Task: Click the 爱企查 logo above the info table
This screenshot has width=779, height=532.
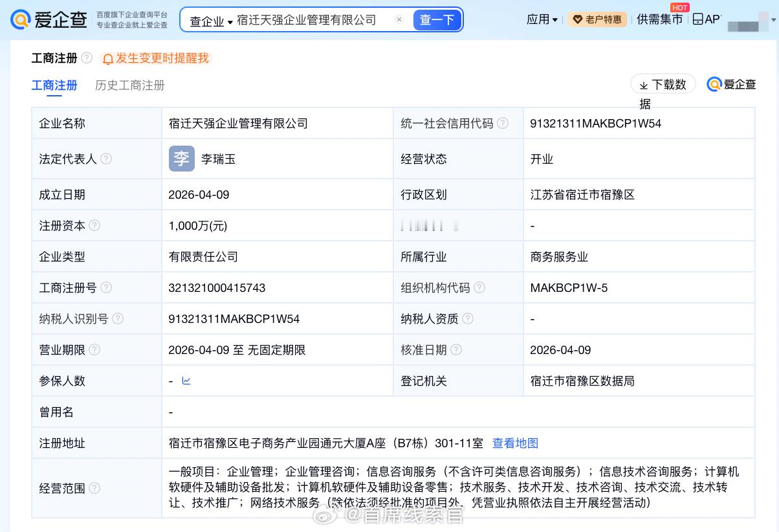Action: point(731,84)
